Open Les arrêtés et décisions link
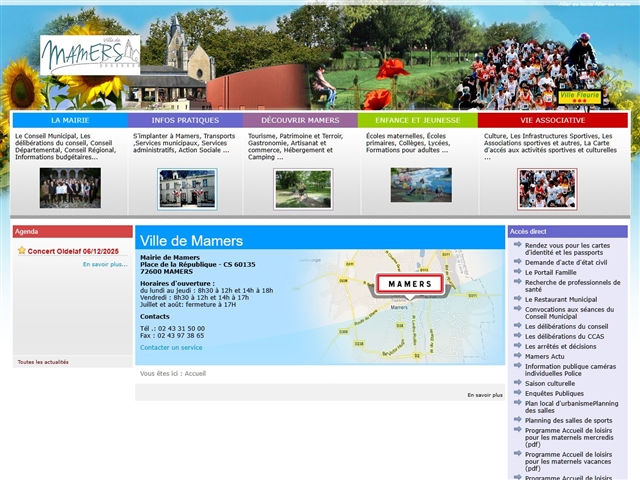 coord(560,347)
